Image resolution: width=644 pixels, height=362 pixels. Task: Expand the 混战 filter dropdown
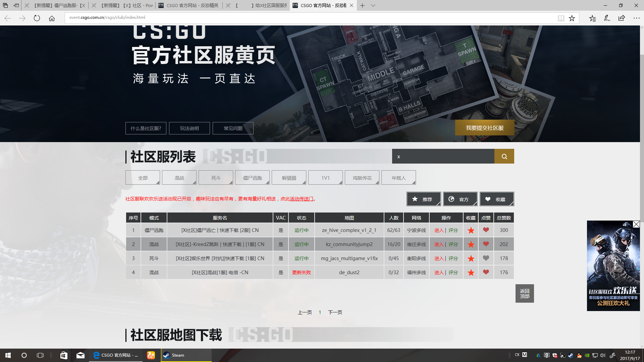point(179,177)
